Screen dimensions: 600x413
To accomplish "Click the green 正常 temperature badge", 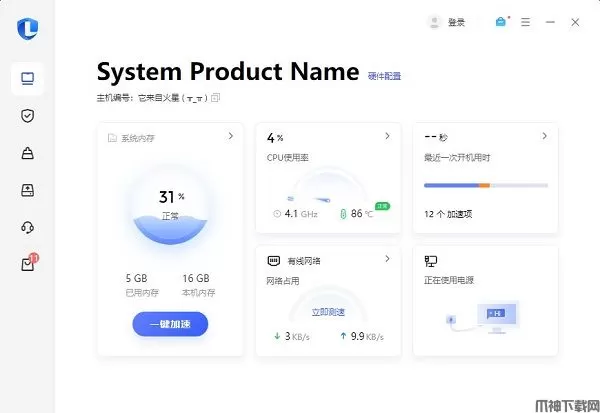I will pyautogui.click(x=382, y=206).
